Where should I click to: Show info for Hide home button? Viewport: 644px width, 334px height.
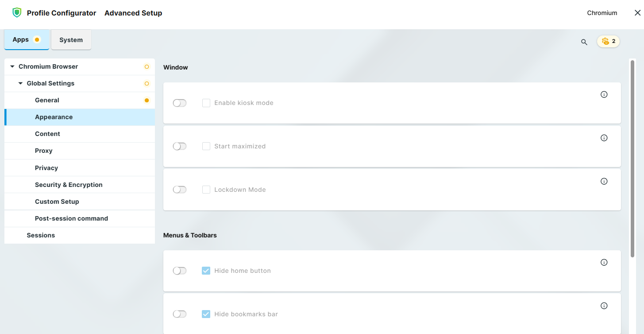(x=604, y=262)
